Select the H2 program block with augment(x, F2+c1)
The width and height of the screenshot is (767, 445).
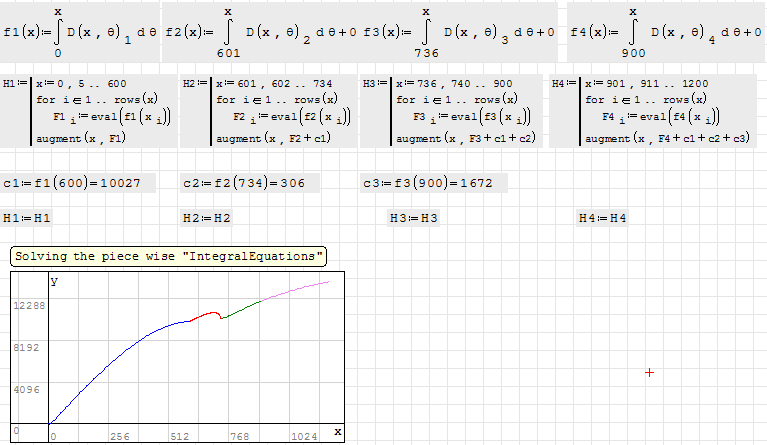267,110
